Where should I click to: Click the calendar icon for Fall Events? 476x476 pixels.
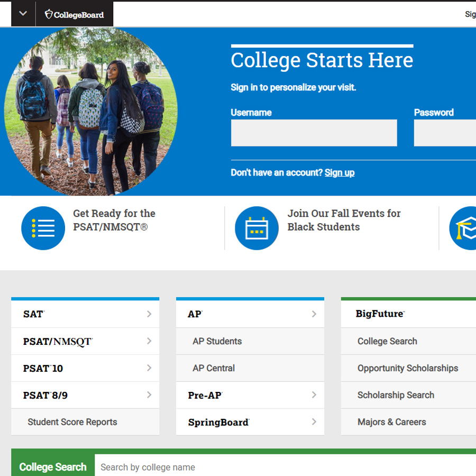tap(257, 228)
